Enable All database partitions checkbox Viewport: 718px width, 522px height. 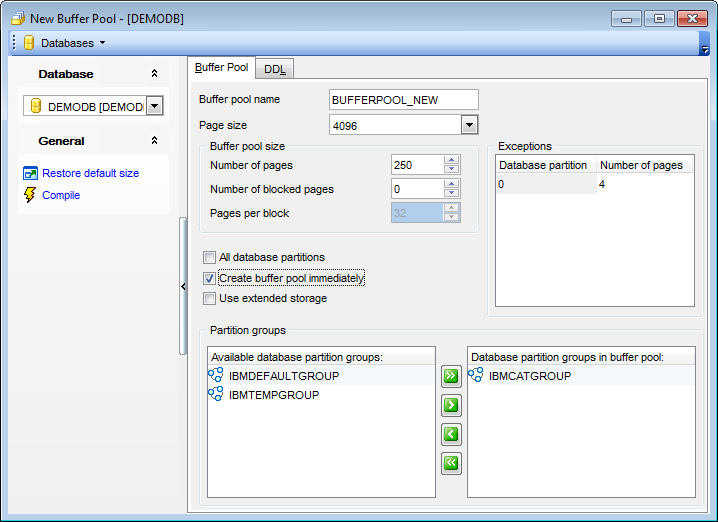click(209, 257)
